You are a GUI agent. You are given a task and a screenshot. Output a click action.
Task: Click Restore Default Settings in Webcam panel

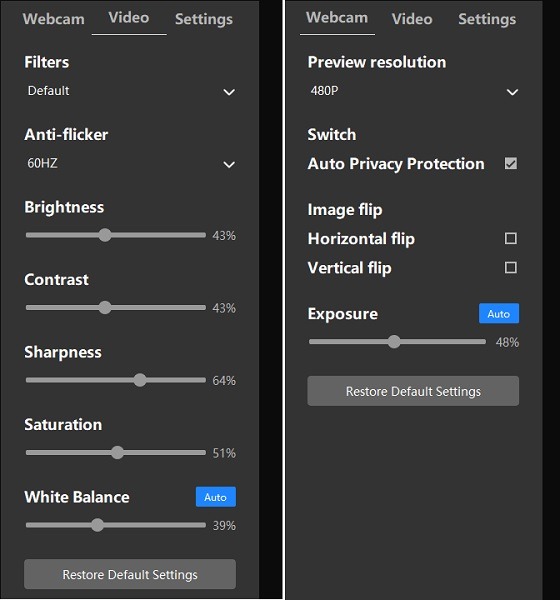click(413, 391)
